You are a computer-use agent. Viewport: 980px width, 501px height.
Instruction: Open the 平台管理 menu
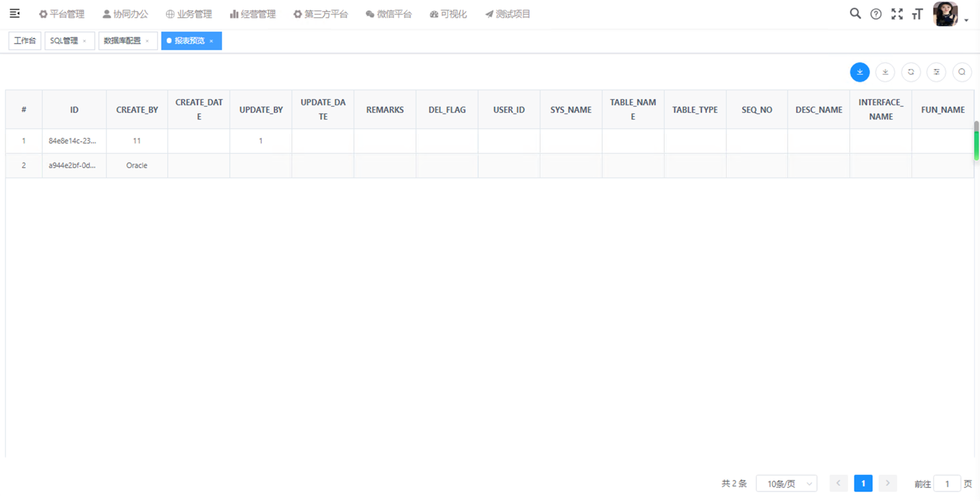[x=61, y=14]
